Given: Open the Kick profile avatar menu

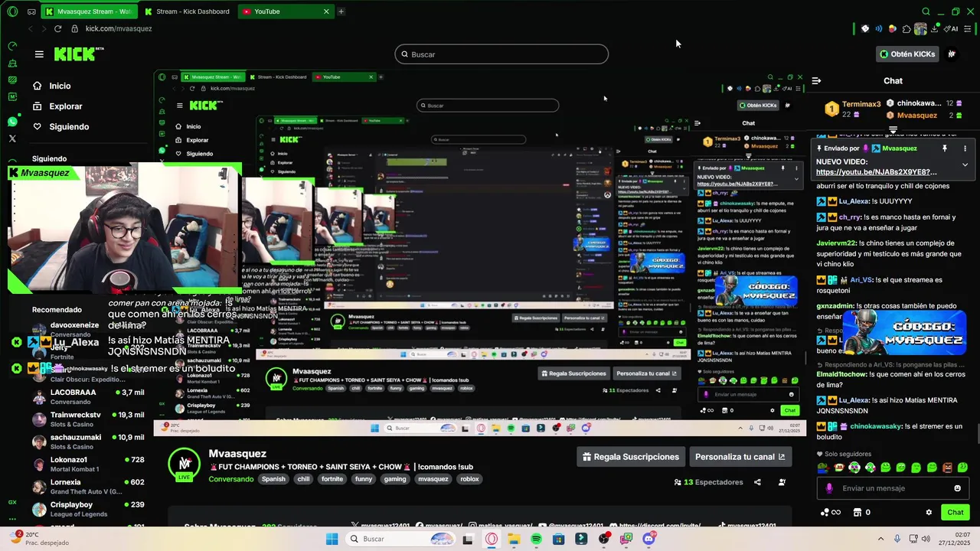Looking at the screenshot, I should [x=952, y=54].
